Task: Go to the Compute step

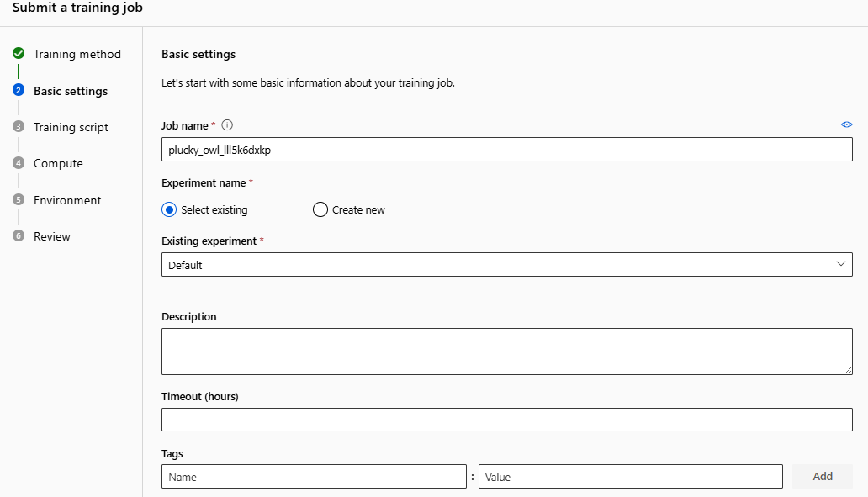Action: (x=58, y=163)
